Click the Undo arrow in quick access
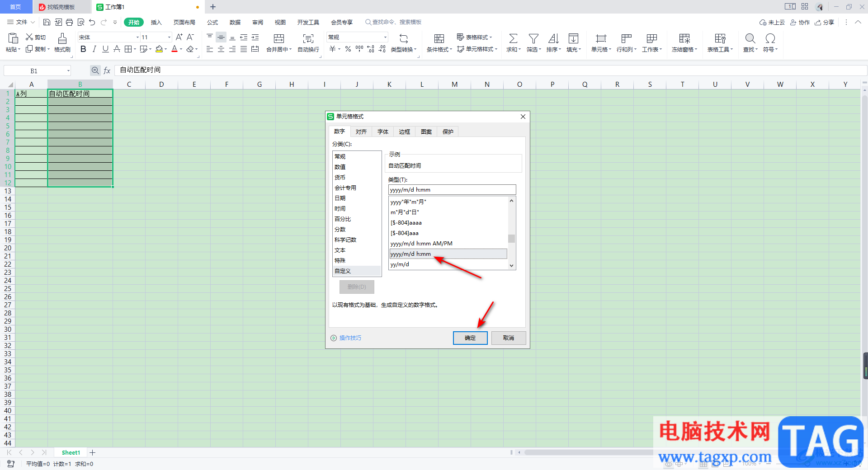The image size is (868, 470). coord(92,22)
